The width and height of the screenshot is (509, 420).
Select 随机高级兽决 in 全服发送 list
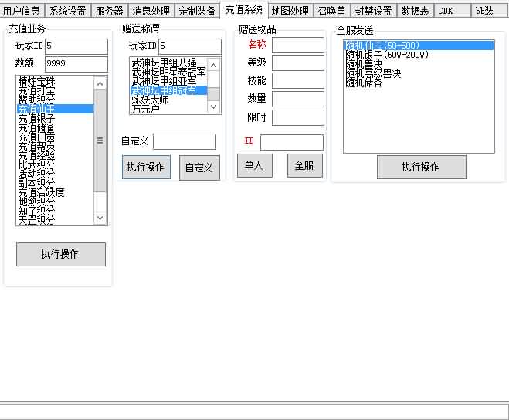pos(374,73)
